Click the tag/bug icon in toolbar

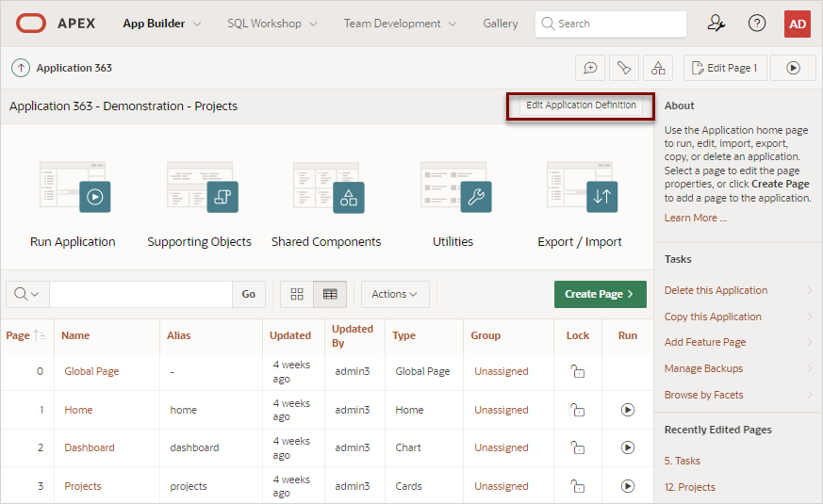pos(623,68)
